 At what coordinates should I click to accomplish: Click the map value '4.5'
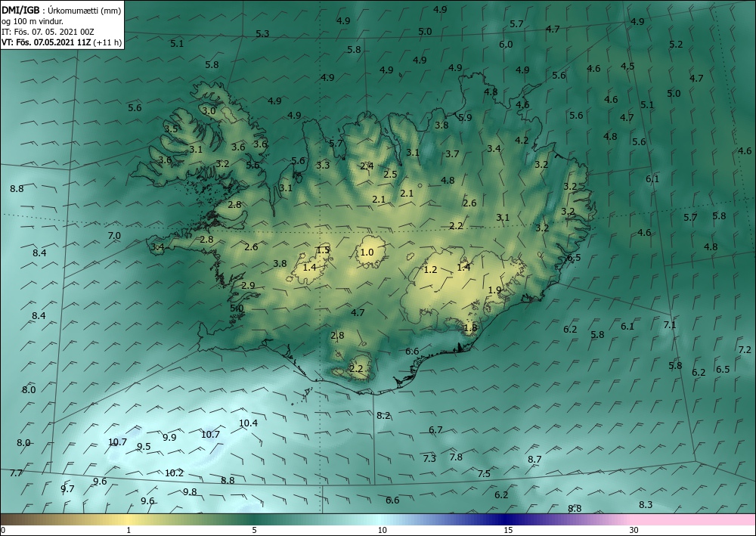point(627,66)
